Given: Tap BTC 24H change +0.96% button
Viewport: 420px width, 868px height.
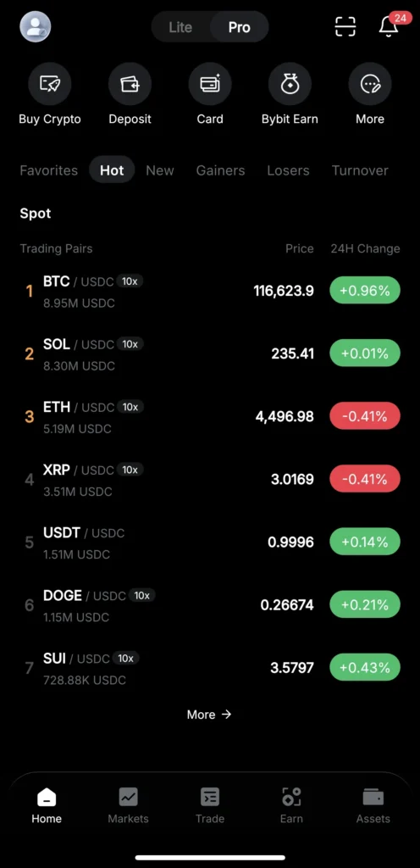Looking at the screenshot, I should point(365,291).
